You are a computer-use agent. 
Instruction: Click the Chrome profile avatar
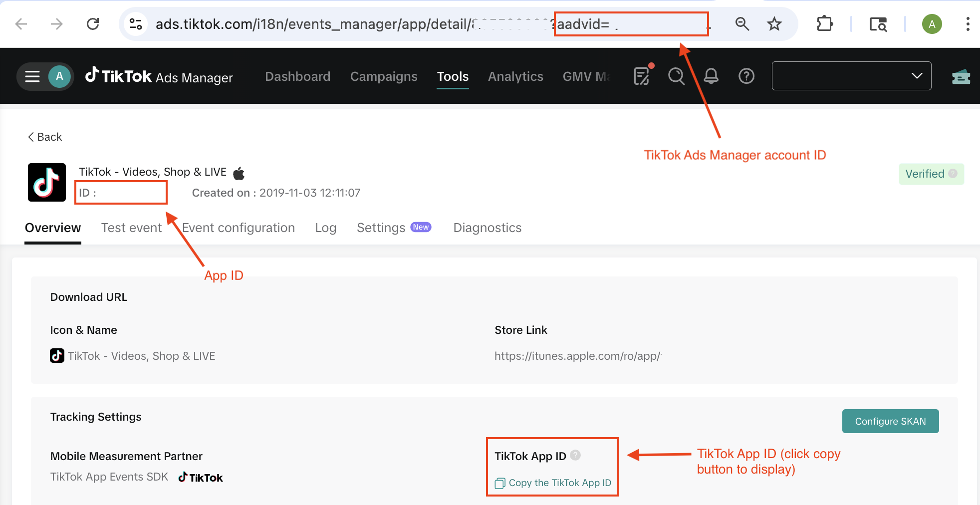932,23
